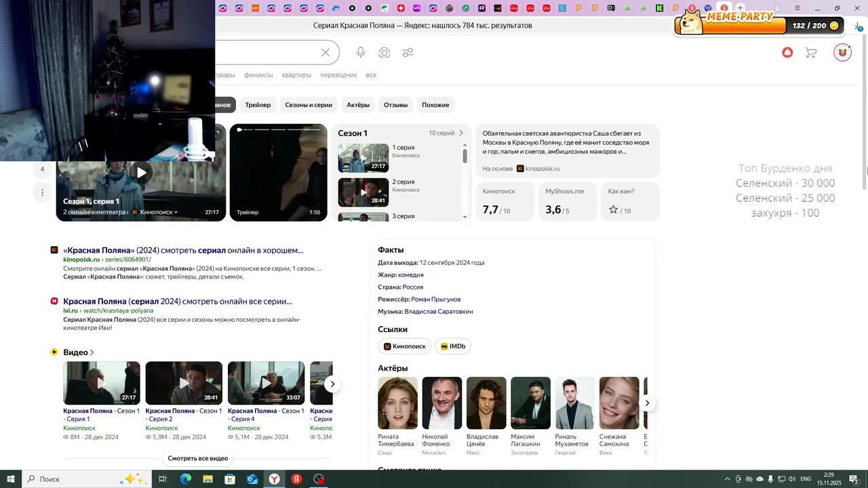Click the Kinopoisk favicon beside first result

[54, 250]
